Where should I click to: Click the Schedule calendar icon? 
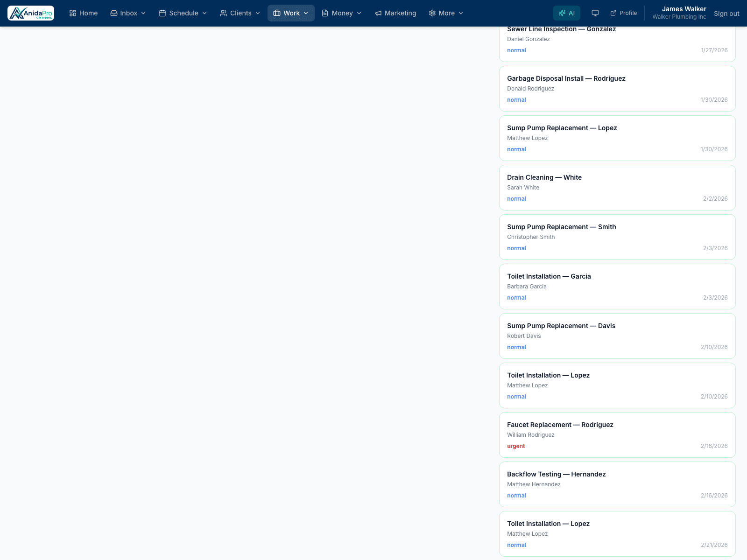[162, 13]
